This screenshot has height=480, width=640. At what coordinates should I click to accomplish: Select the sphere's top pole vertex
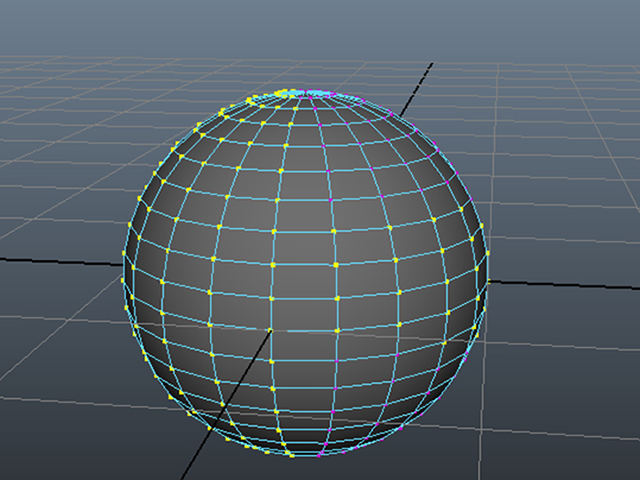(305, 91)
